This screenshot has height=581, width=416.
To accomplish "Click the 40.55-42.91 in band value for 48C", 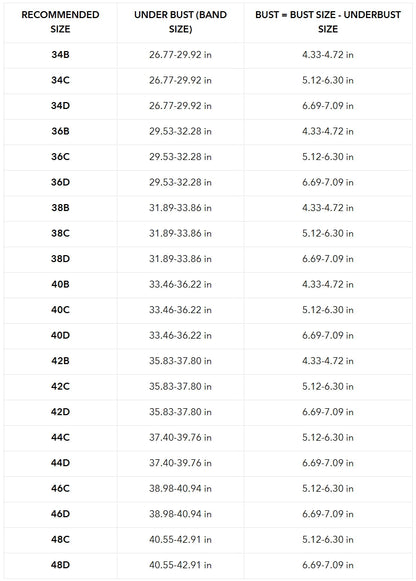I will pyautogui.click(x=180, y=540).
